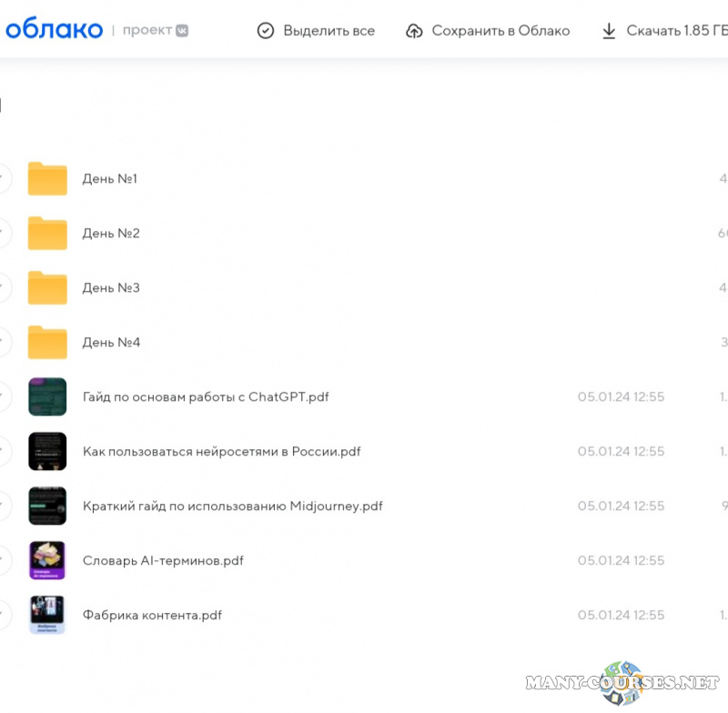Click the Словарь AI-терминов PDF thumbnail
This screenshot has height=713, width=728.
pyautogui.click(x=47, y=561)
